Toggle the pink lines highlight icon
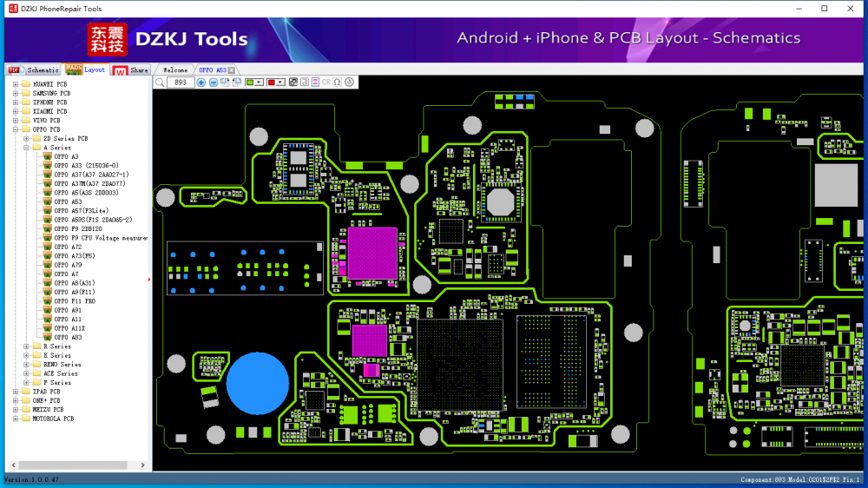Screen dimensions: 868x488 tap(315, 82)
